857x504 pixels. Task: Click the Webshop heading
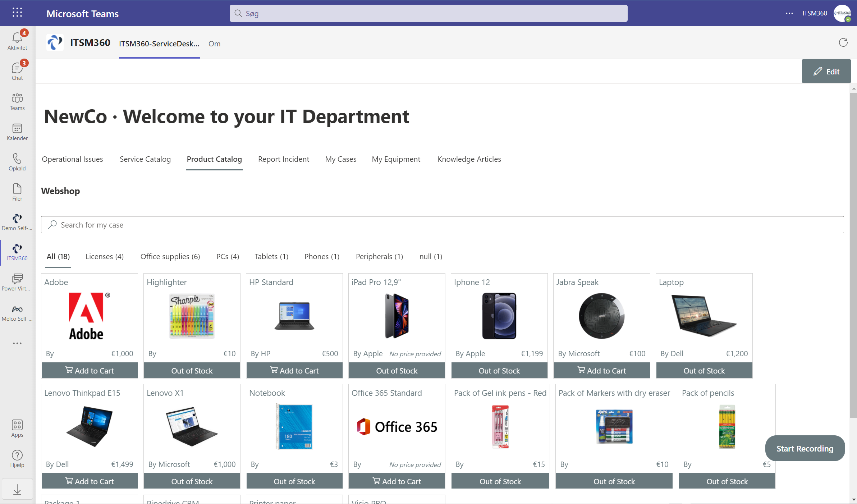click(x=60, y=191)
